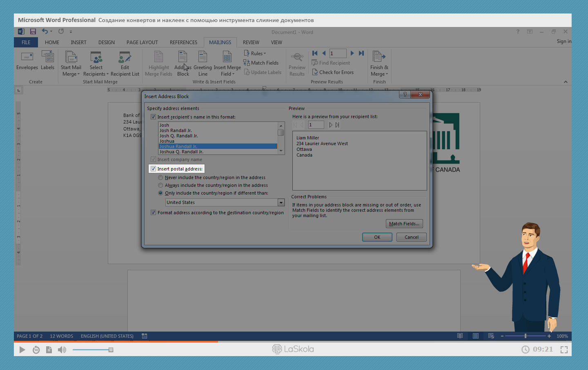Image resolution: width=588 pixels, height=370 pixels.
Task: Toggle Insert recipient's name checkbox
Action: tap(154, 117)
